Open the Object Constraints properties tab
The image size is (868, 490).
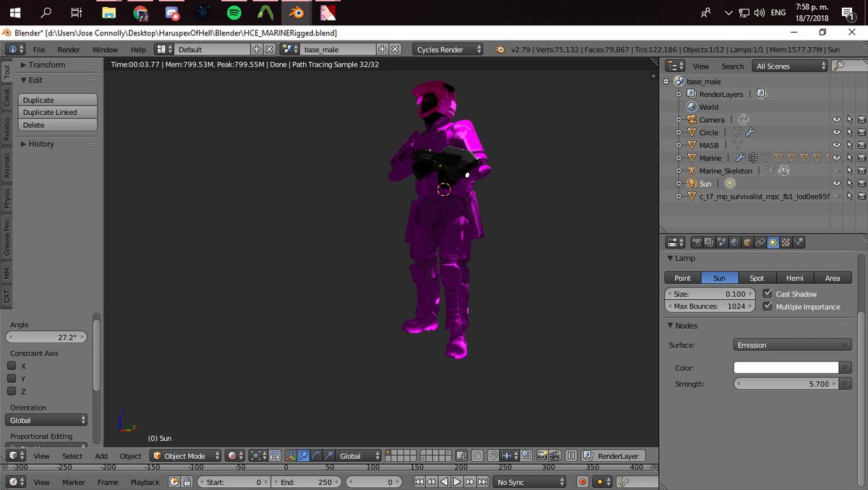[x=760, y=243]
